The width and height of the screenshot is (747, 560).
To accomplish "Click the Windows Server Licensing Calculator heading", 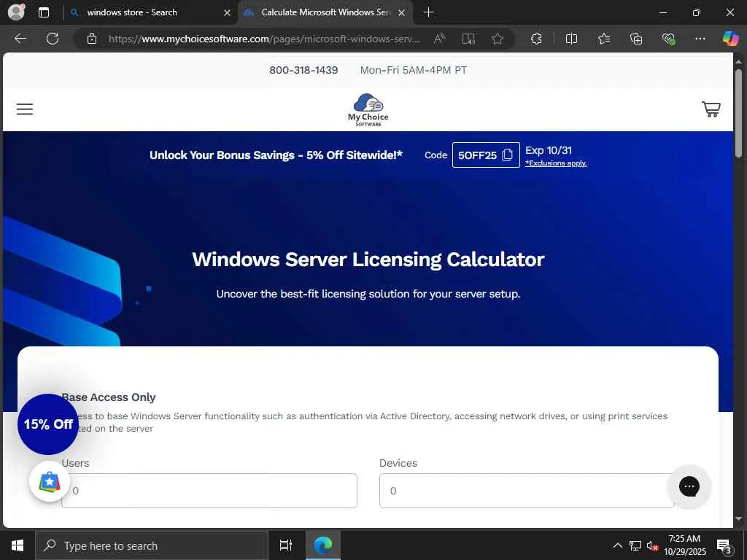I will click(368, 260).
